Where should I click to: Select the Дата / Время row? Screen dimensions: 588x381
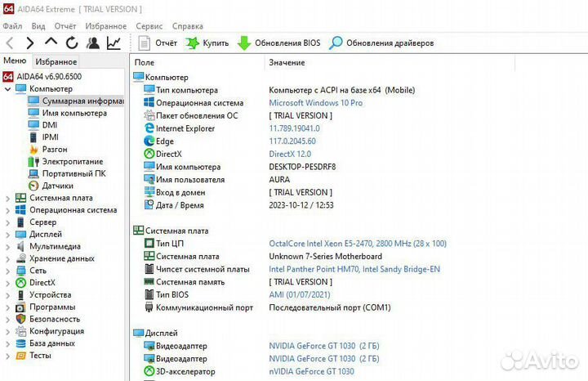click(238, 205)
